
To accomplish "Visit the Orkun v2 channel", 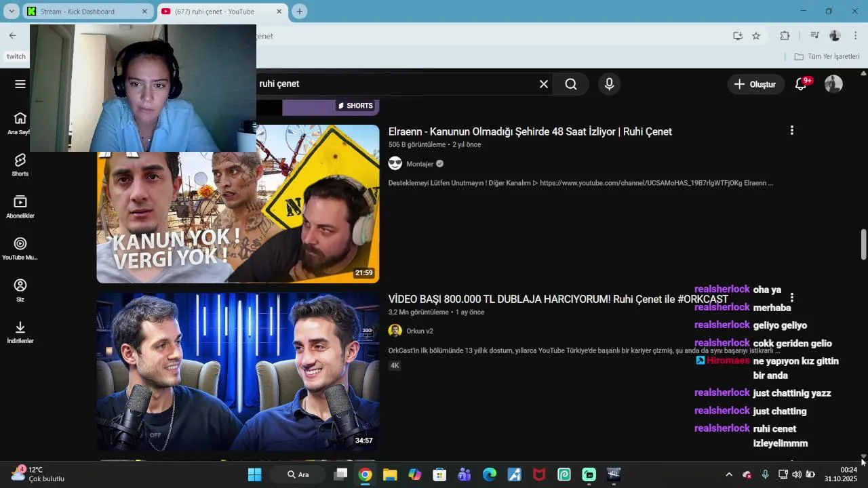I will [x=420, y=331].
